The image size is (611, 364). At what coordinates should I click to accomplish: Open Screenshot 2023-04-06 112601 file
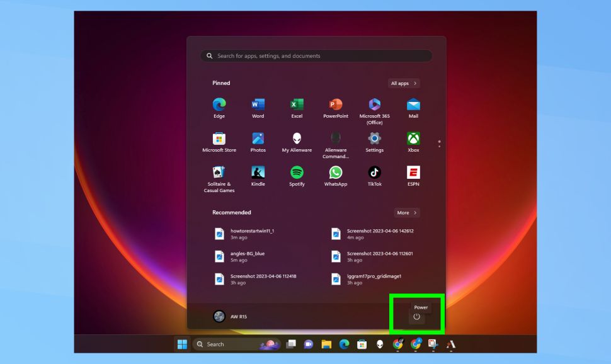pyautogui.click(x=372, y=256)
